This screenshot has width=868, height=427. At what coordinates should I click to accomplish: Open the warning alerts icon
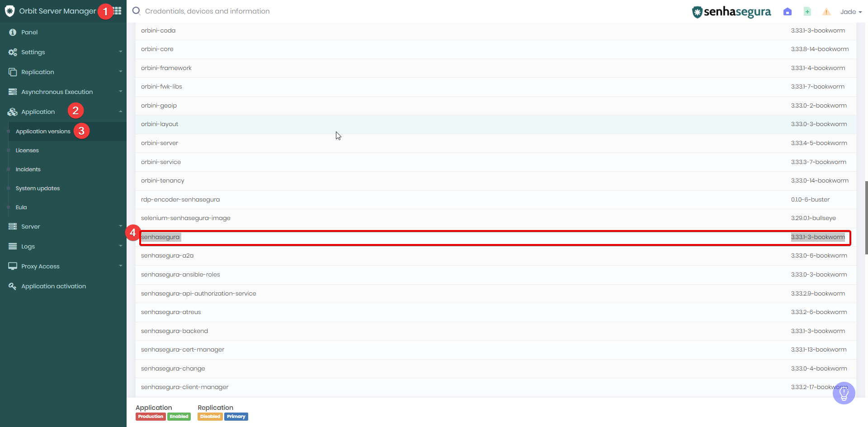(x=826, y=12)
